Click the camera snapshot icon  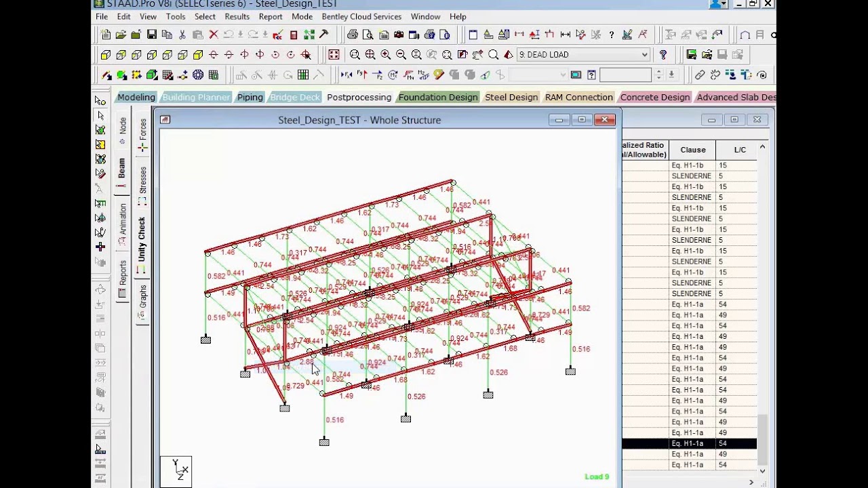pos(399,35)
